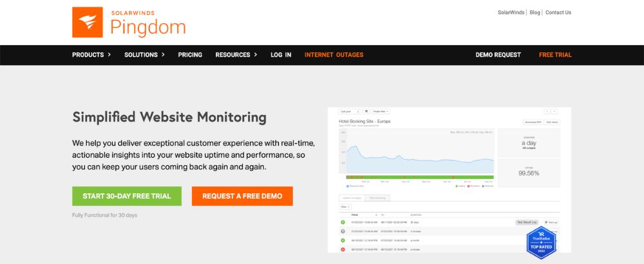Click REQUEST A FREE DEMO button
644x264 pixels.
(242, 196)
